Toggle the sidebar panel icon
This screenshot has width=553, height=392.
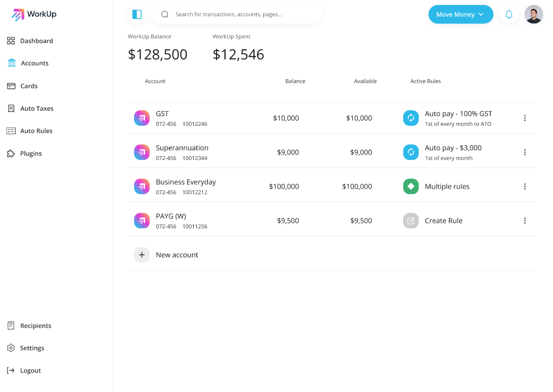(x=137, y=15)
